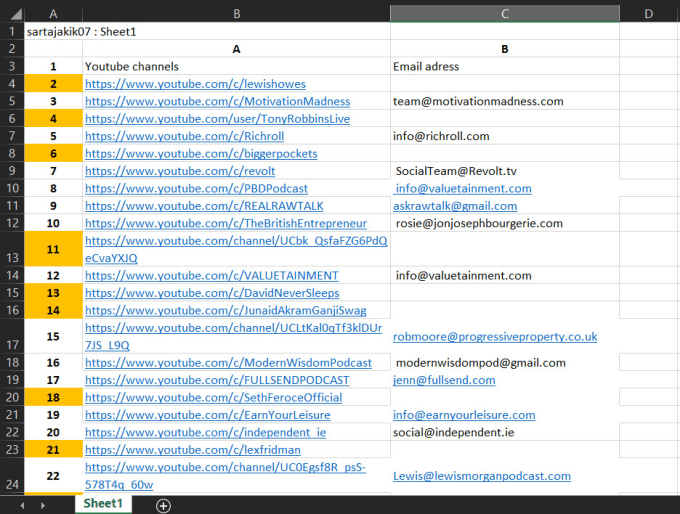The height and width of the screenshot is (514, 680).
Task: Click the jenn@fullsend.com email link
Action: 444,380
